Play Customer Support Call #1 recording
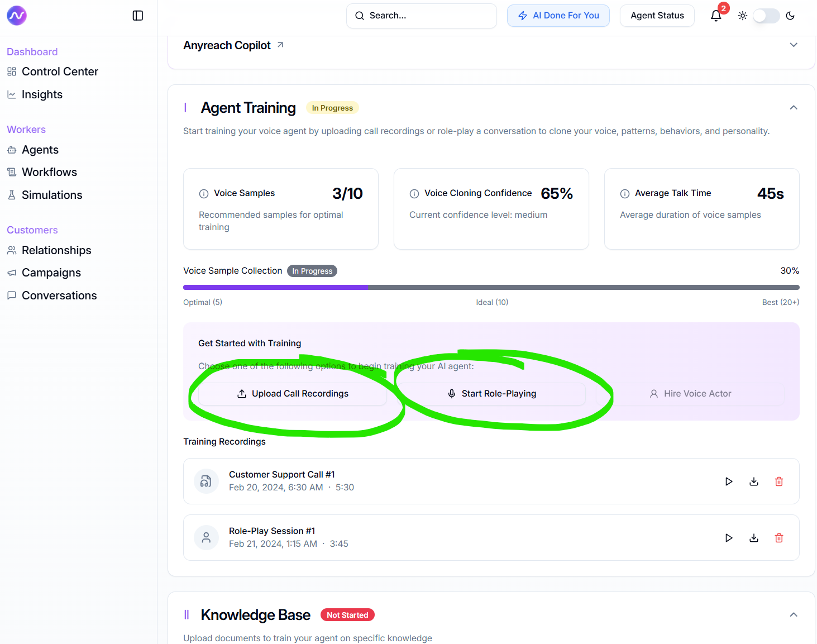The width and height of the screenshot is (817, 644). (x=729, y=481)
